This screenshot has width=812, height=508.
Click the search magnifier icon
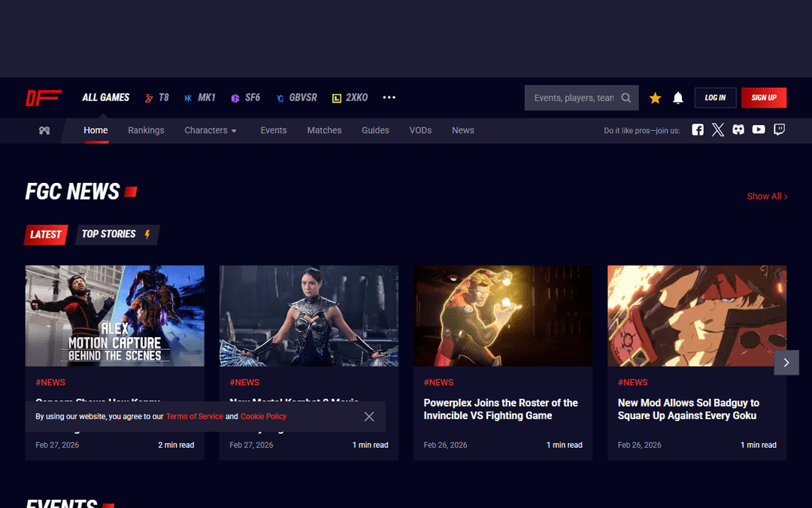626,97
